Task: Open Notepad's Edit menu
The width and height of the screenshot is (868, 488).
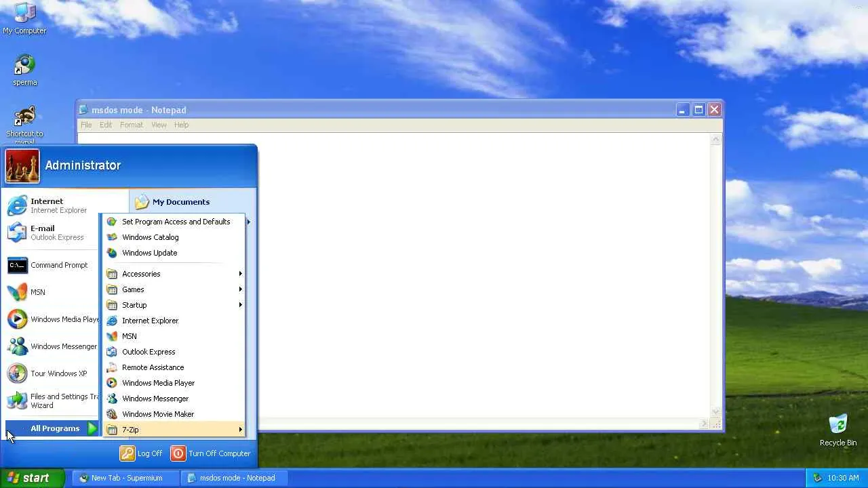Action: 106,125
